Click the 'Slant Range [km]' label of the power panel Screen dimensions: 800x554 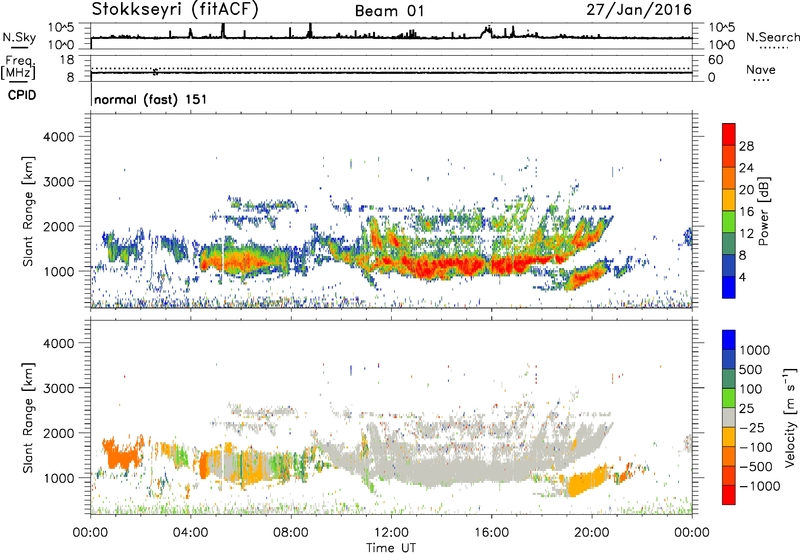tap(28, 211)
